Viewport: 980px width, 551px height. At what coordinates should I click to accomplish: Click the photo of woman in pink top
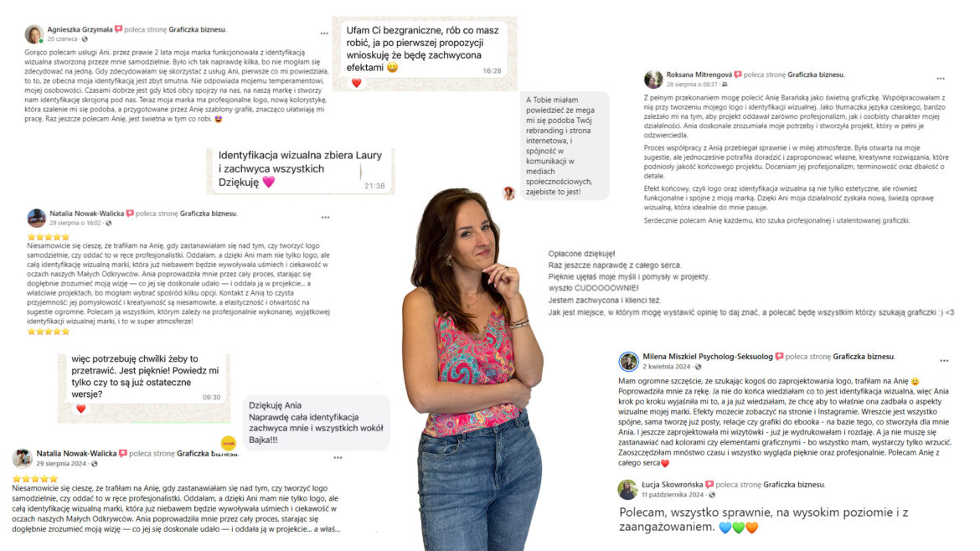click(x=474, y=368)
